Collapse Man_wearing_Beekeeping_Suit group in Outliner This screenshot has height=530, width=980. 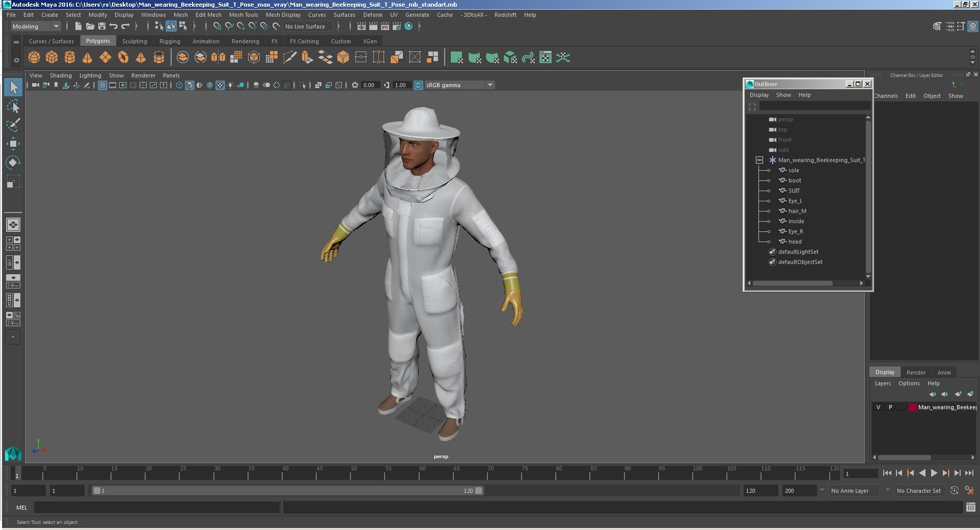[759, 160]
